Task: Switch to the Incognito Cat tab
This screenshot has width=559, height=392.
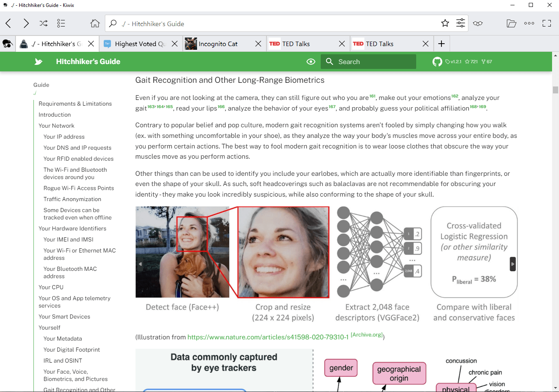Action: tap(217, 44)
